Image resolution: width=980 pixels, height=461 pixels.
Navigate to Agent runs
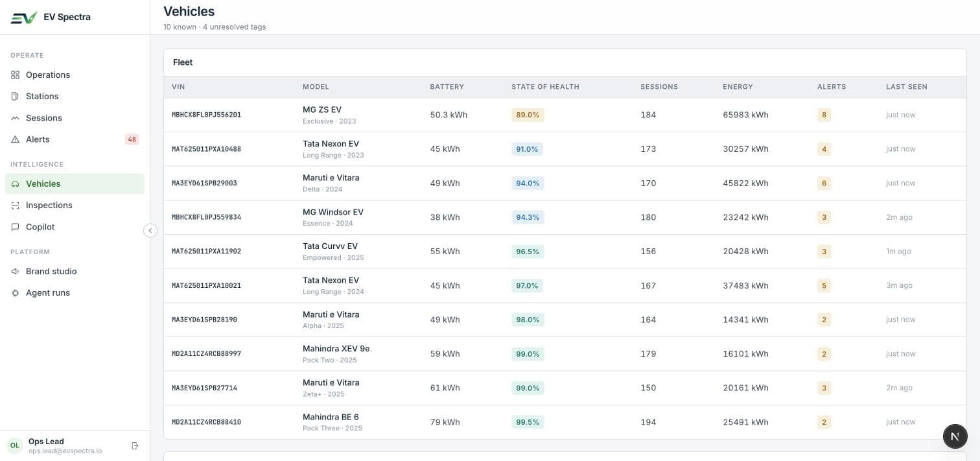(75, 293)
